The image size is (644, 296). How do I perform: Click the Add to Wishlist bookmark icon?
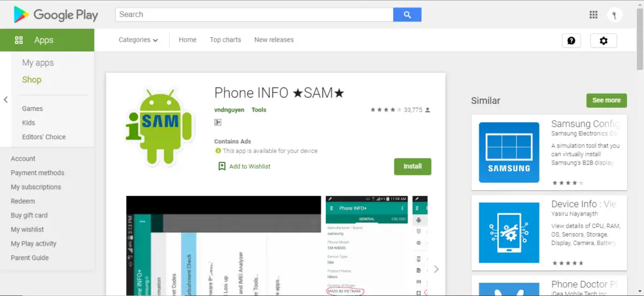point(222,166)
